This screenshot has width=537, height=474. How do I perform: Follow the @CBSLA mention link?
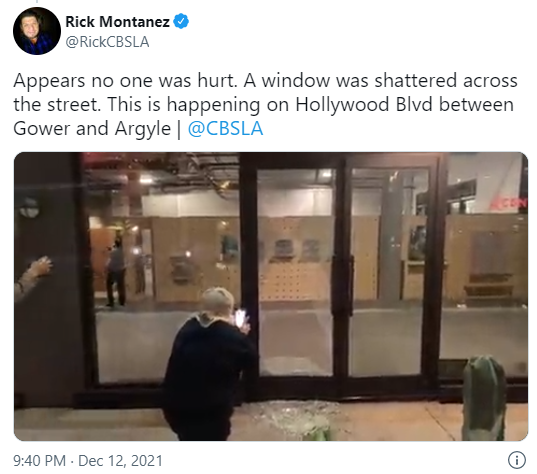pos(225,129)
